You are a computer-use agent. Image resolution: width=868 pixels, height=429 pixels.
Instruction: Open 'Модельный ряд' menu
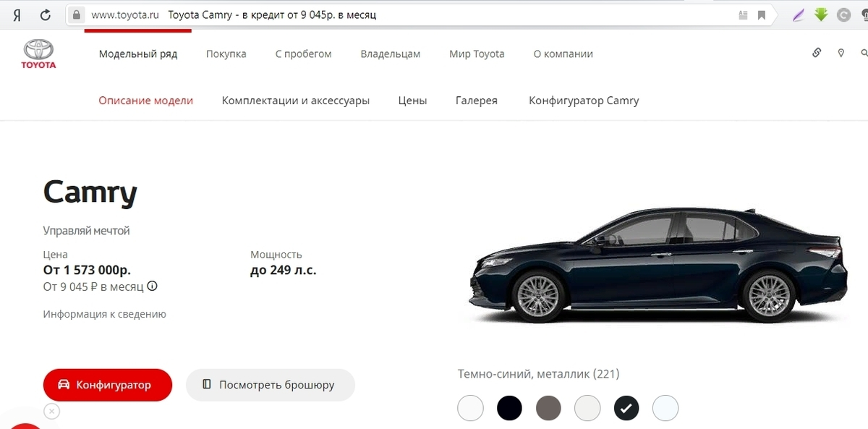(138, 54)
